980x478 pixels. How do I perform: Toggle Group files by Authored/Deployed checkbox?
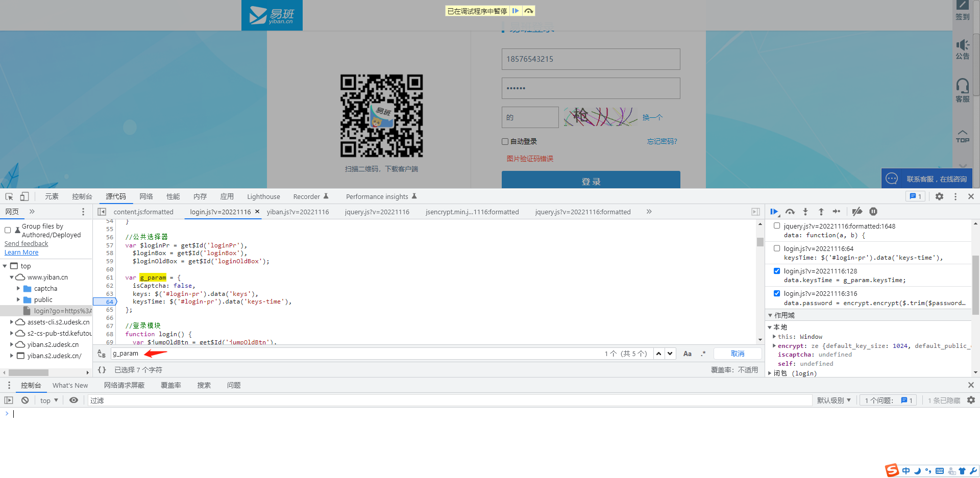point(8,230)
